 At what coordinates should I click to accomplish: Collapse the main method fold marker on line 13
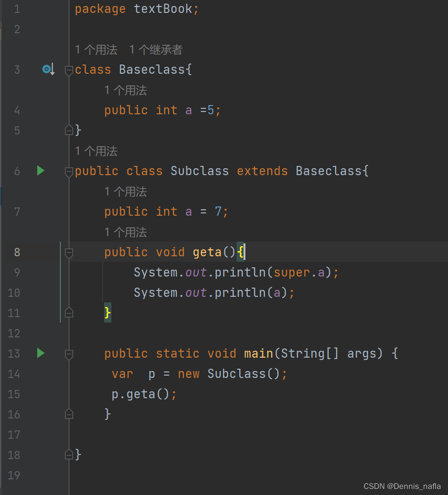(69, 354)
